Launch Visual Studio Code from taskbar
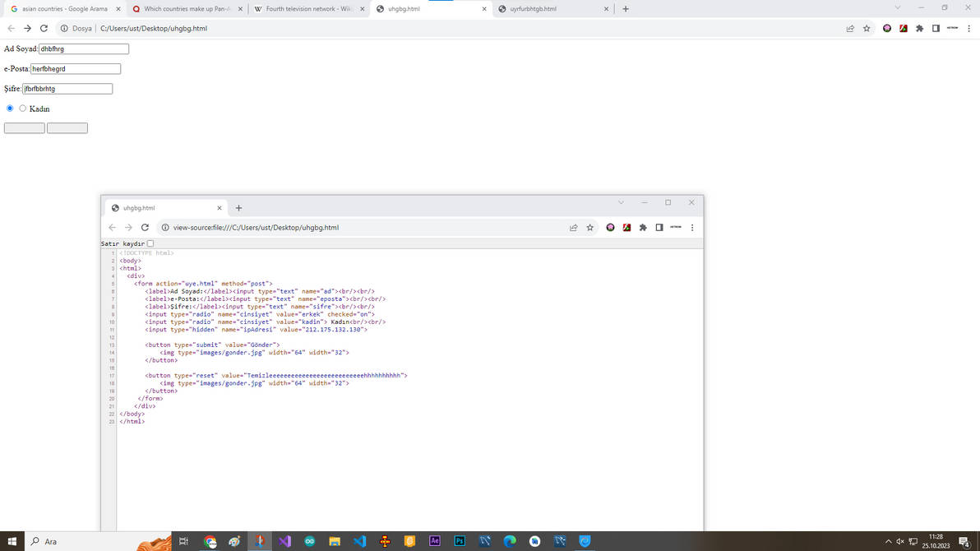This screenshot has height=551, width=980. 359,541
